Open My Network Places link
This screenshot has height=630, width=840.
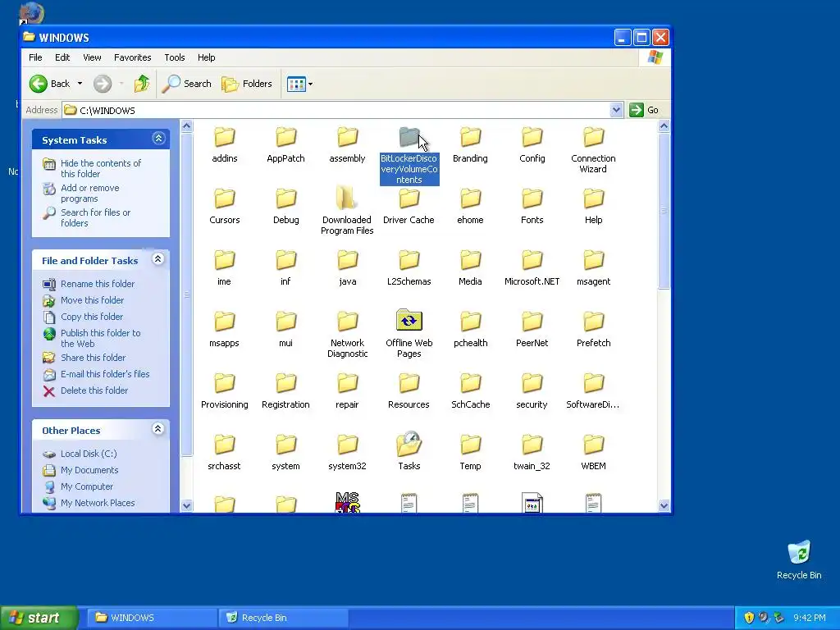click(98, 503)
